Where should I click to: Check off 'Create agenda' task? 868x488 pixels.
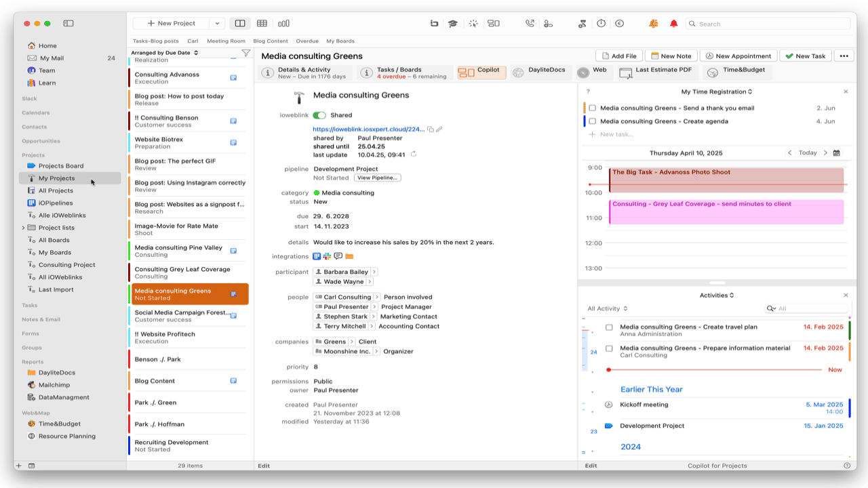(593, 121)
